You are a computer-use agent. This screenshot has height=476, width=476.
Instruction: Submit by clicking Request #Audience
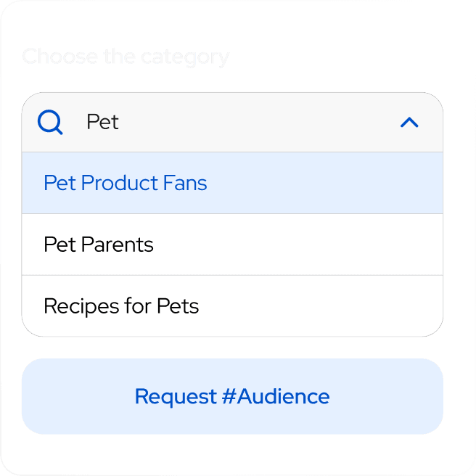(232, 397)
